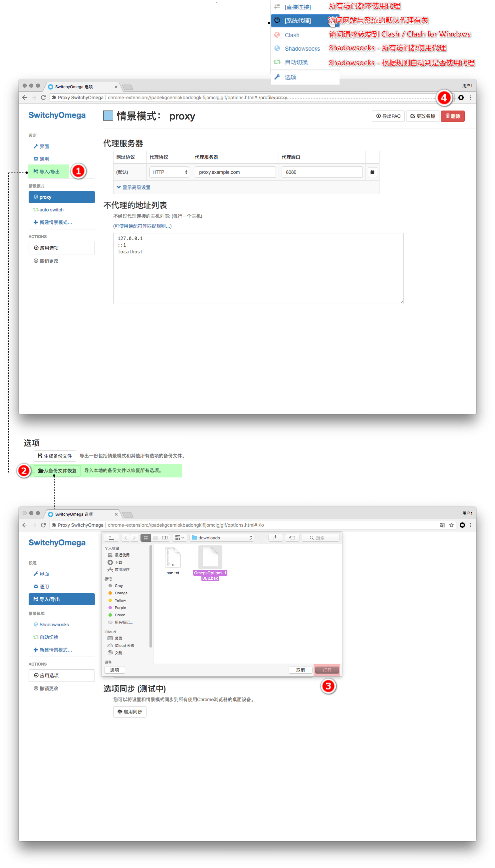Reload the proxy profile options page
495x868 pixels.
43,98
